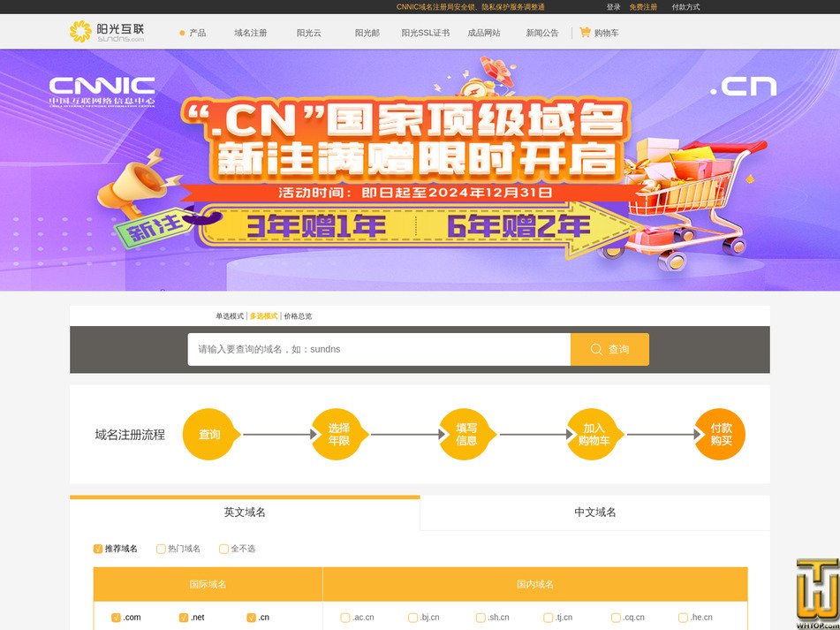Uncheck the .cn domain checkbox
This screenshot has height=630, width=840.
251,617
